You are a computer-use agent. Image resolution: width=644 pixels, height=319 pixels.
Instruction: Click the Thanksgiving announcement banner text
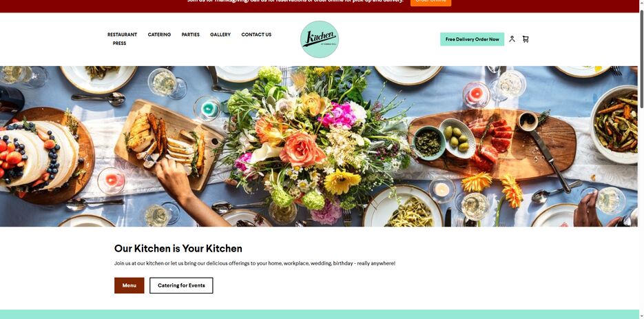[295, 1]
